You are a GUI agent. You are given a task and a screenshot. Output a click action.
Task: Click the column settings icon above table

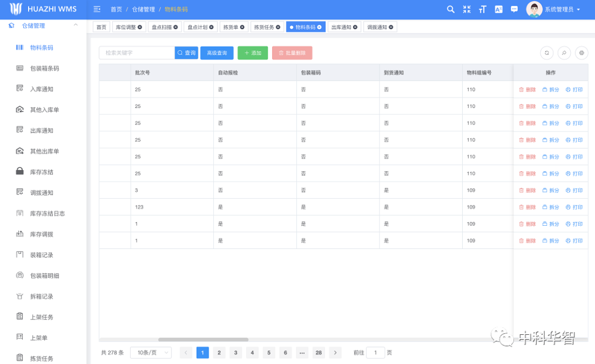(x=581, y=53)
